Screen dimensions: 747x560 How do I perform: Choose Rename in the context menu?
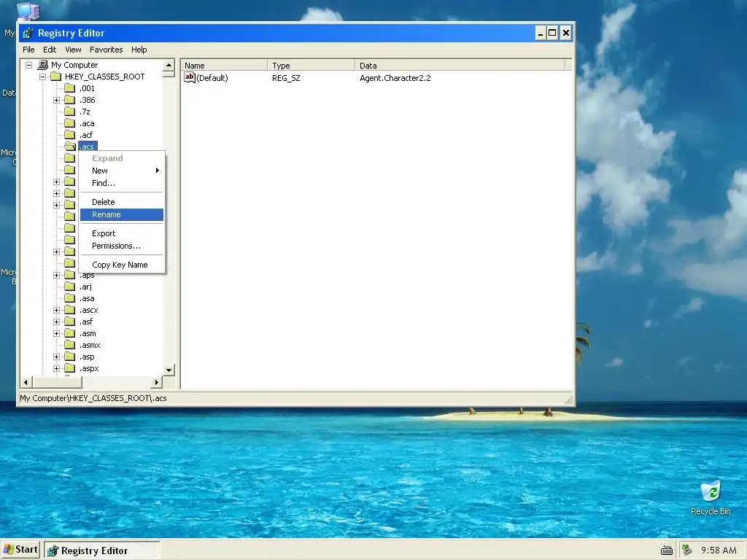point(122,215)
